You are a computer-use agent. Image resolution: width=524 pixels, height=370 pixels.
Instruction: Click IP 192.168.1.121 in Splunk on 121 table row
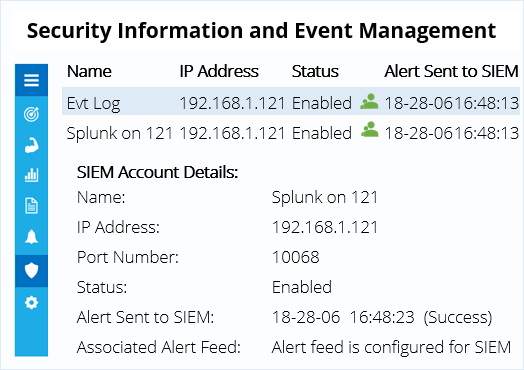(232, 133)
